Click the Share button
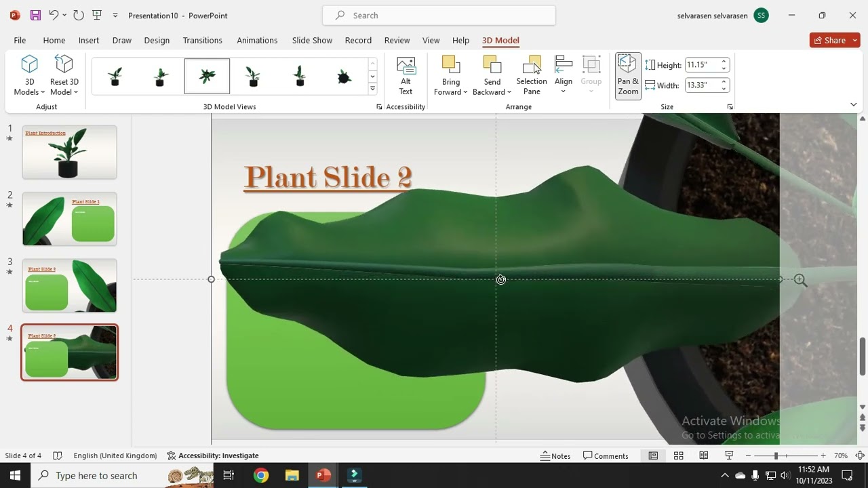This screenshot has height=488, width=868. click(x=835, y=40)
